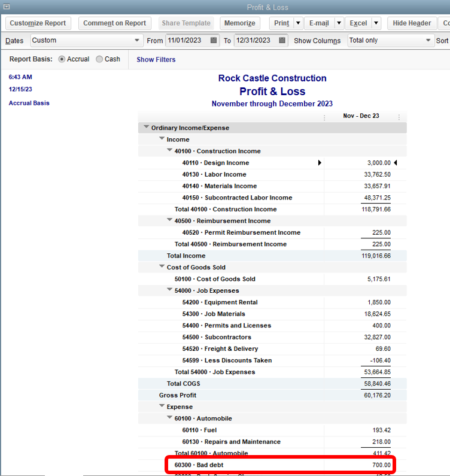
Task: Select the 33,762.50 Labor Income amount
Action: pos(377,174)
